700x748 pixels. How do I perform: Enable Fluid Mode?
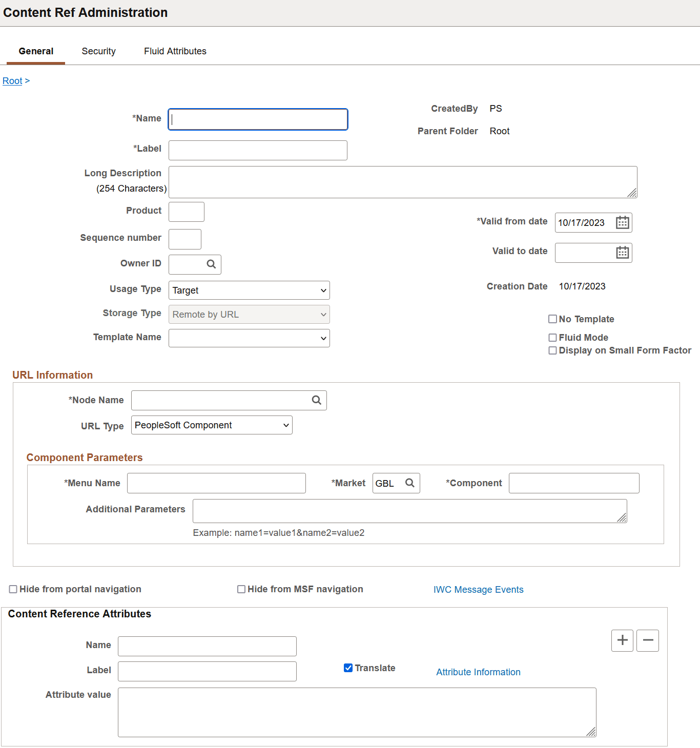[552, 337]
